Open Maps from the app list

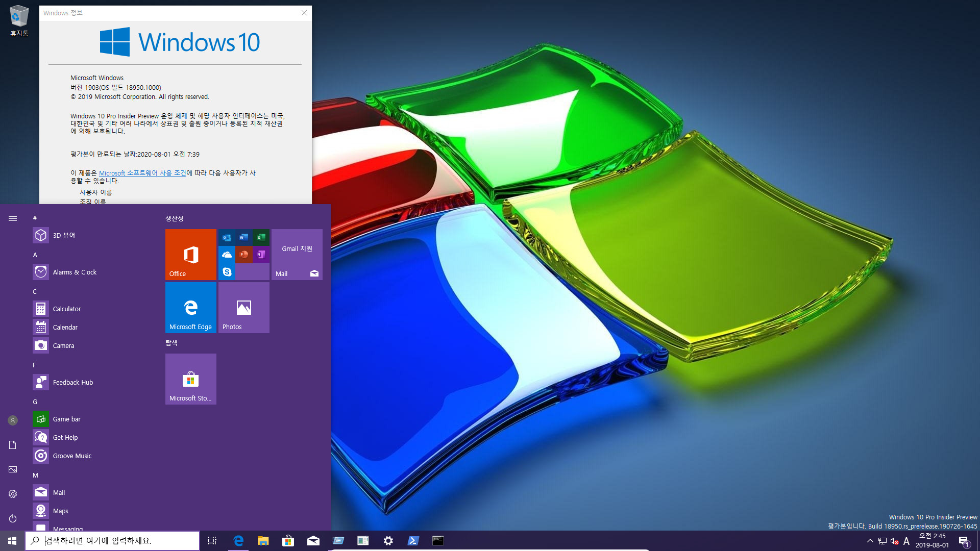(92, 511)
